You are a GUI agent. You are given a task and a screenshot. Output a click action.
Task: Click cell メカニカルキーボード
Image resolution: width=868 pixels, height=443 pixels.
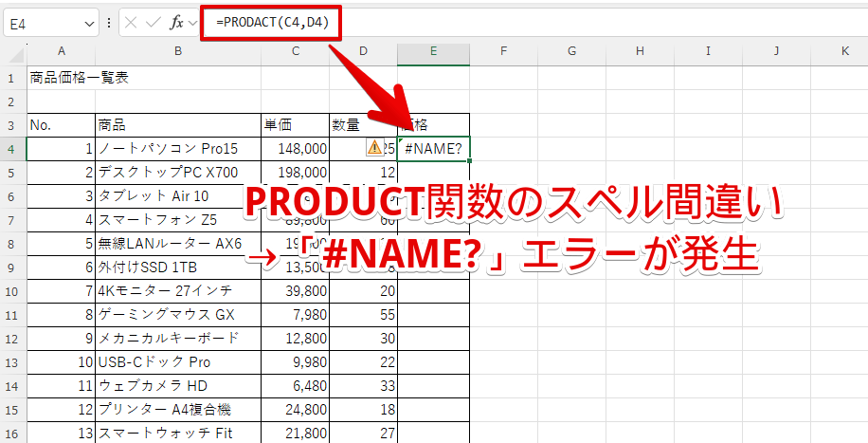tap(178, 339)
